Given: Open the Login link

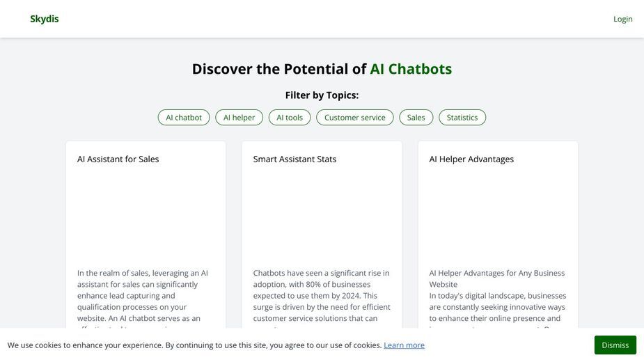Looking at the screenshot, I should pos(622,19).
